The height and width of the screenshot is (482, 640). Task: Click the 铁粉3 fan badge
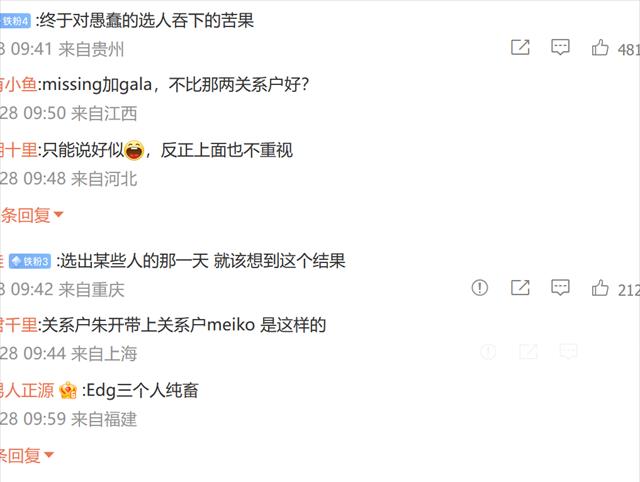click(x=30, y=261)
